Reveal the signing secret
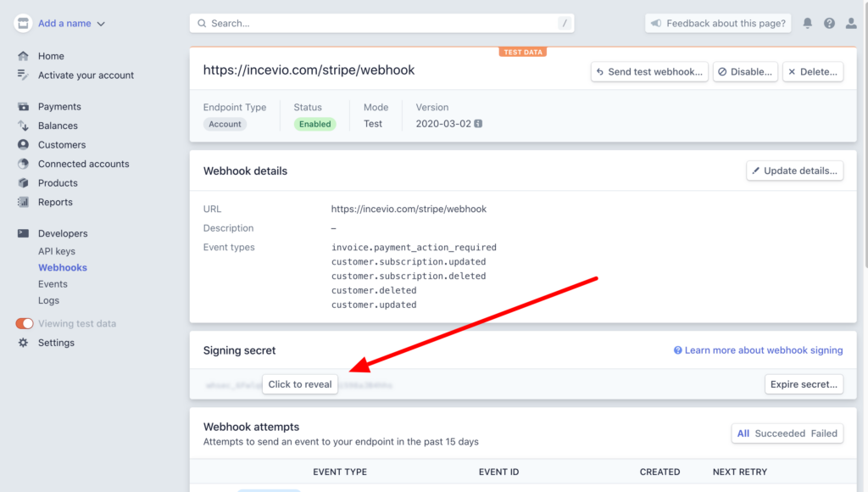The width and height of the screenshot is (868, 492). pyautogui.click(x=300, y=383)
